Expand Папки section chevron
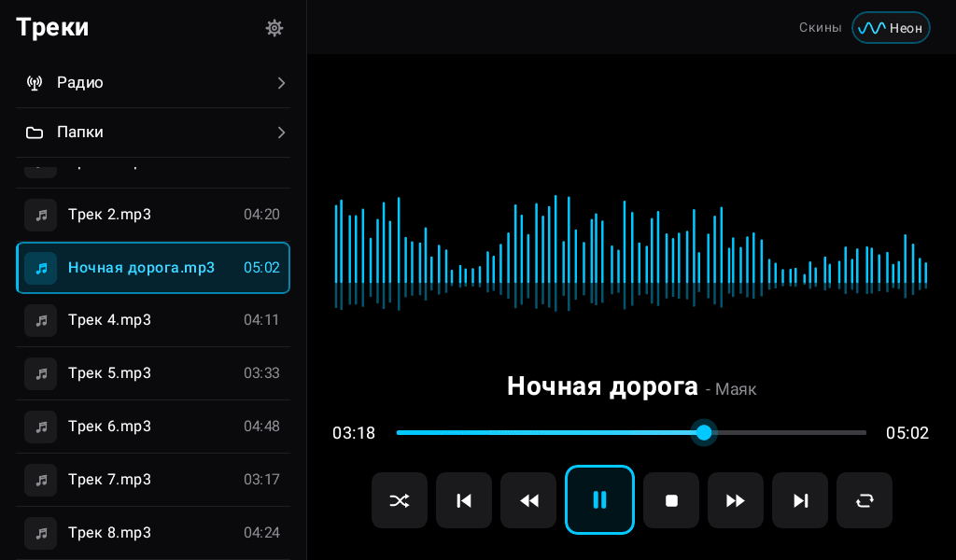The width and height of the screenshot is (956, 560). (x=281, y=133)
